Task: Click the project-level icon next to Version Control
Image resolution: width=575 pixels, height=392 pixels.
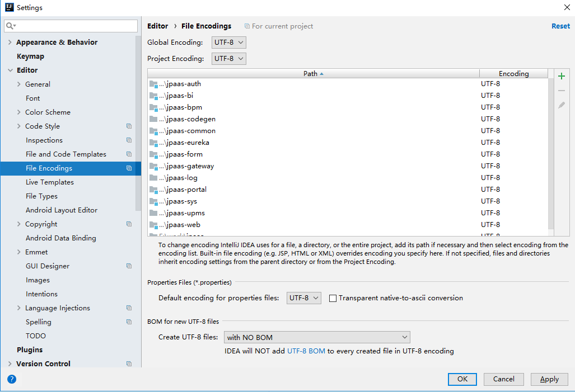Action: coord(129,364)
